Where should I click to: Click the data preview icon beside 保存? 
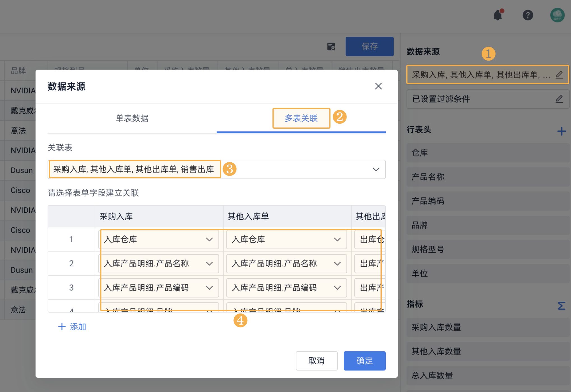[x=331, y=47]
